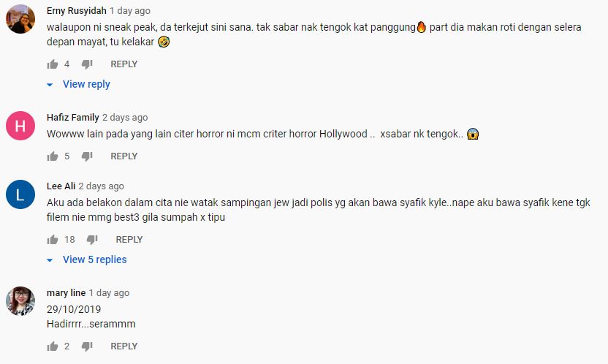Dislike Lee Ali's comment
Screen dimensions: 608x364
click(x=92, y=240)
